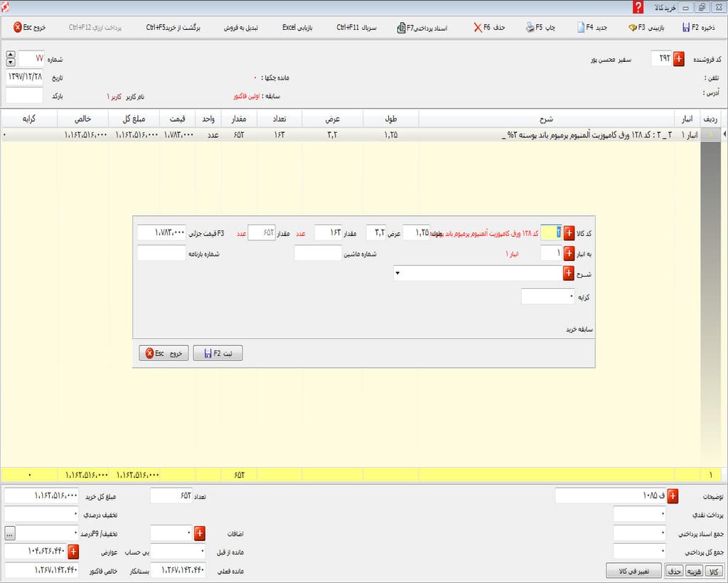The image size is (728, 583).
Task: Click the کالا button at the bottom
Action: pyautogui.click(x=714, y=572)
